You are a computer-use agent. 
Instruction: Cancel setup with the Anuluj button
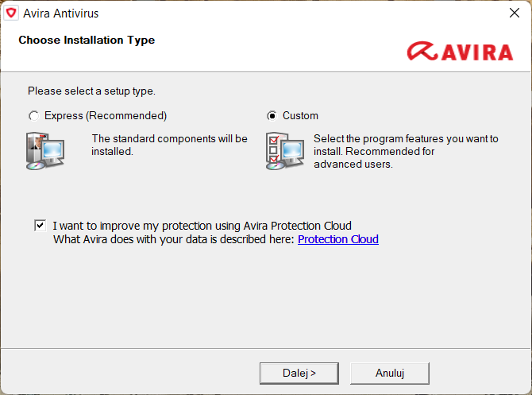tap(390, 372)
